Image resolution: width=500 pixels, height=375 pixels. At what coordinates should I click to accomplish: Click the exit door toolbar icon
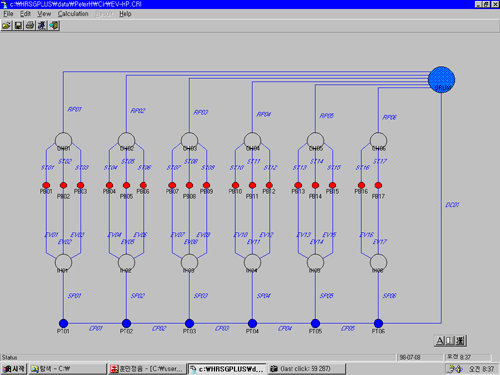(54, 25)
